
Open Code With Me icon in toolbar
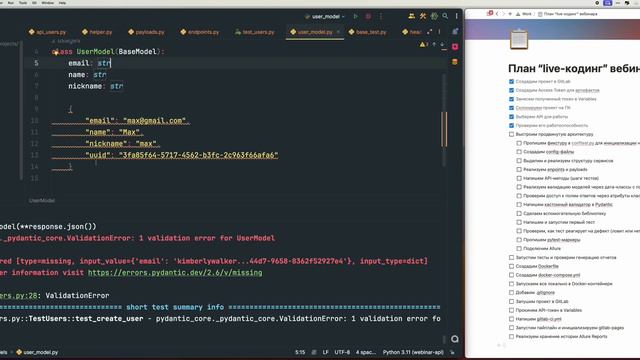coord(411,16)
